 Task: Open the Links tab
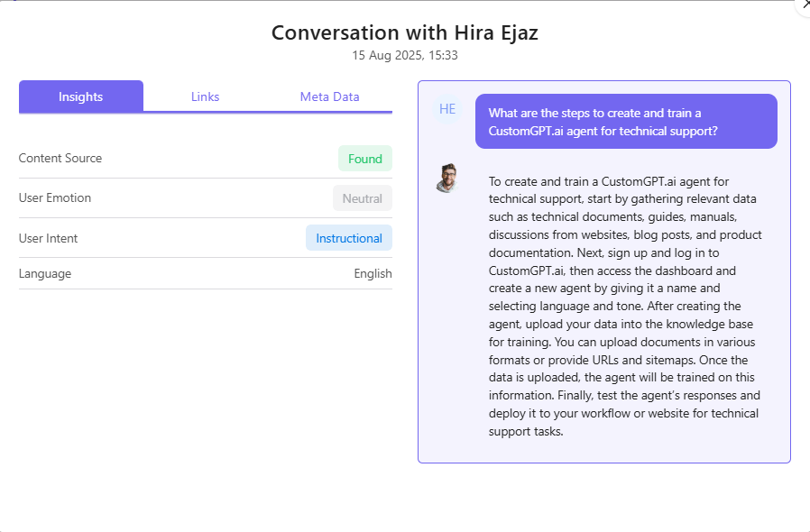(x=205, y=96)
